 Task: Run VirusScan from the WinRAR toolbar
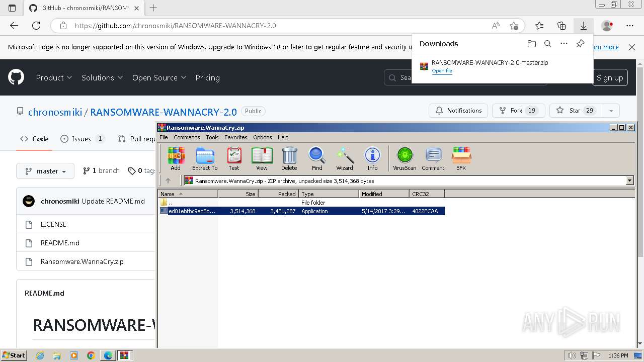point(405,158)
